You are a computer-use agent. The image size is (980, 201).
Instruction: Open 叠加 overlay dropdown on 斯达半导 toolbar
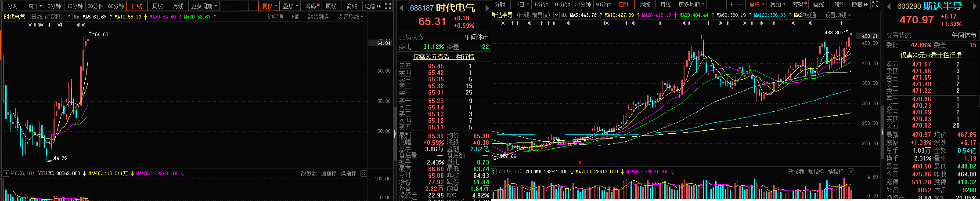[778, 4]
